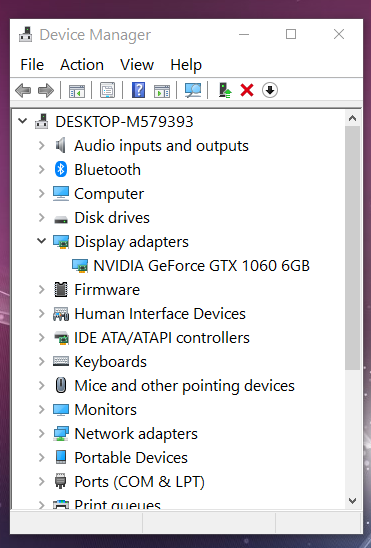Viewport: 371px width, 548px height.
Task: Select the Firmware chip icon
Action: (x=61, y=289)
